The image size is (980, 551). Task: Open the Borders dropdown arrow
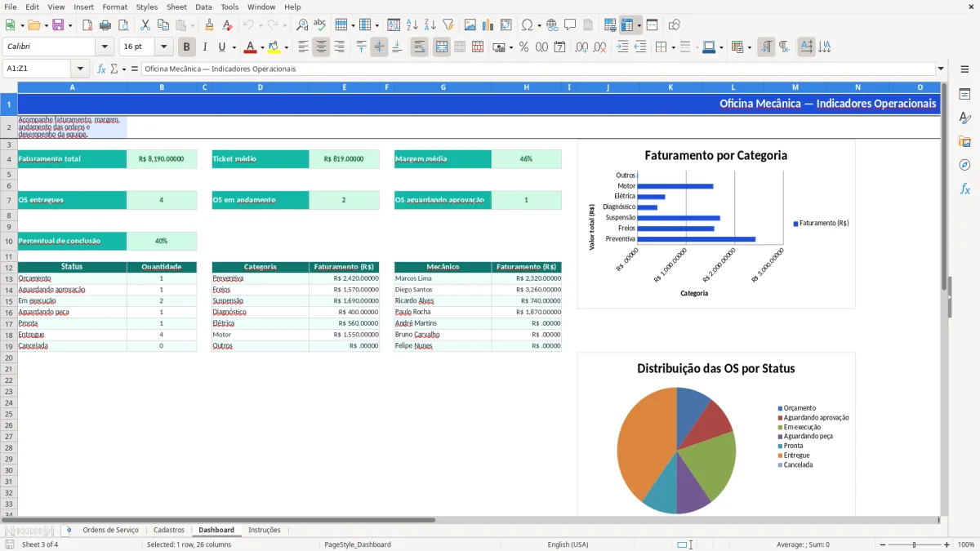[675, 47]
